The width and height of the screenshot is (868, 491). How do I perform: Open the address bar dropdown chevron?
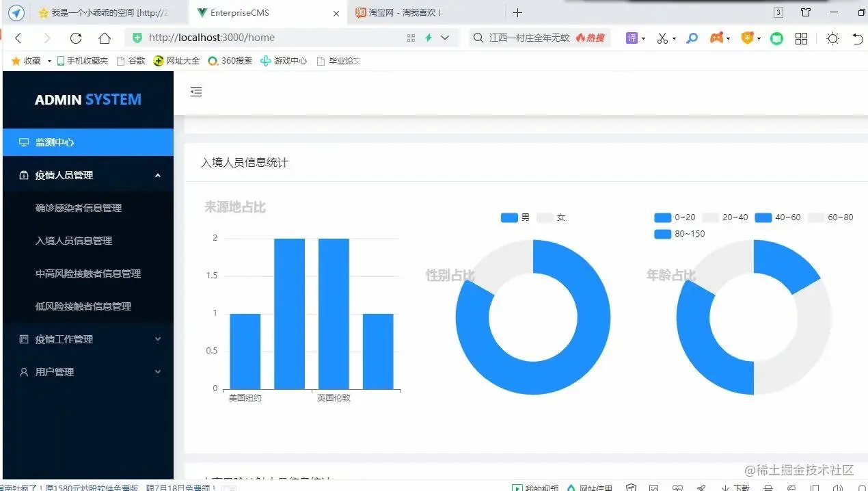coord(445,38)
